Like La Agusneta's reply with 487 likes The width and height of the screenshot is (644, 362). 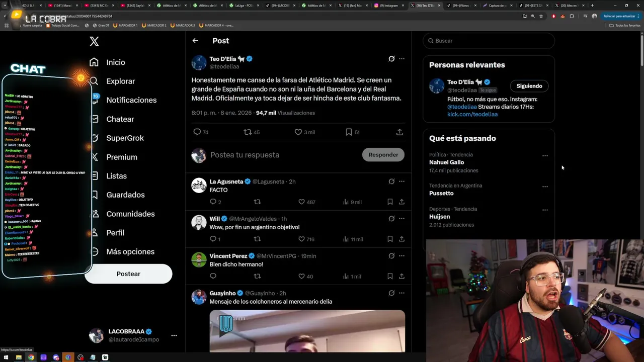pos(307,202)
